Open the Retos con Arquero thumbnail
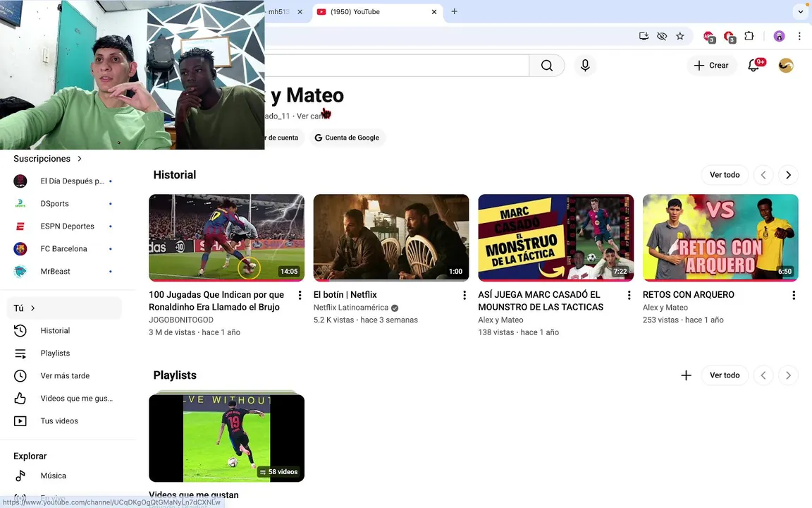 tap(720, 237)
